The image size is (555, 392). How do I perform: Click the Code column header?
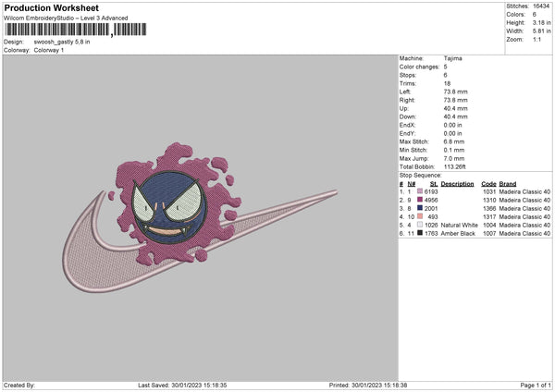[x=488, y=184]
